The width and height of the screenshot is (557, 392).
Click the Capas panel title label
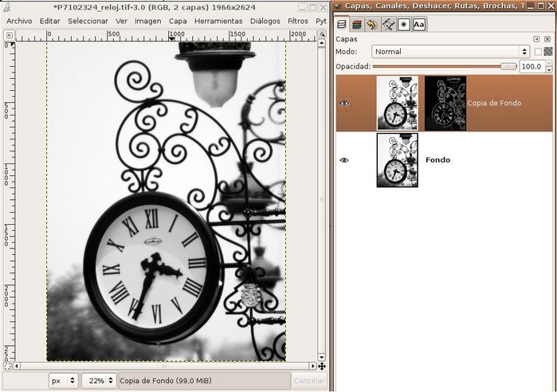click(x=347, y=39)
